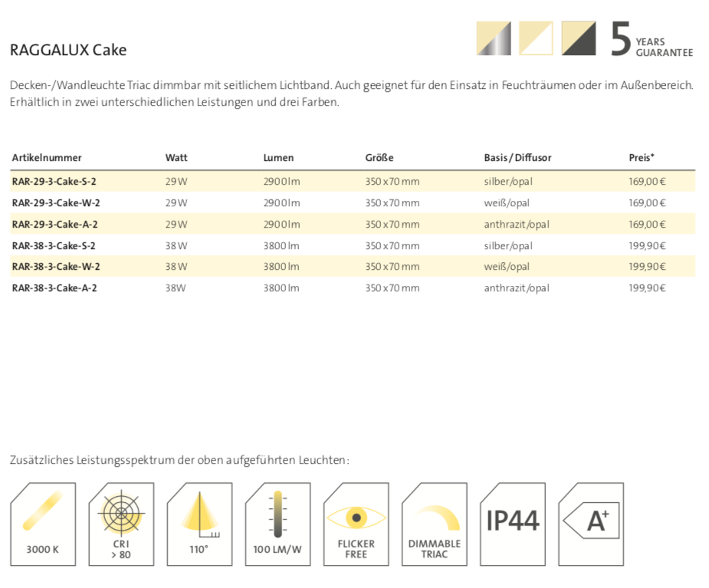Image resolution: width=709 pixels, height=588 pixels.
Task: Click 3800 lm in the RAR-38-3-Cake-S-2 row
Action: point(281,245)
